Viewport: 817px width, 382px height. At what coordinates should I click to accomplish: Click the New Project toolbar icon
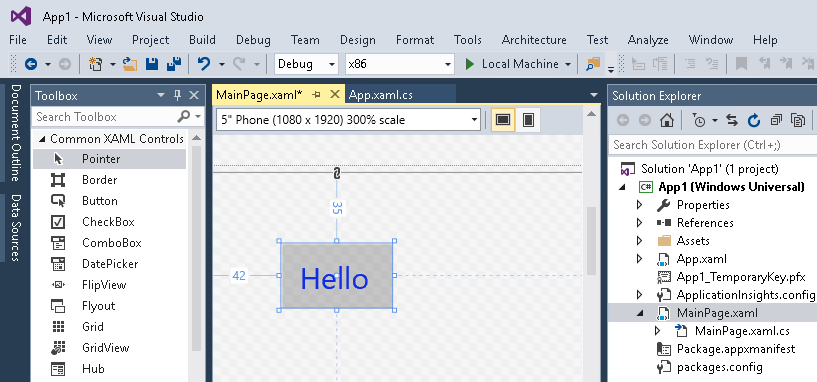pyautogui.click(x=95, y=64)
